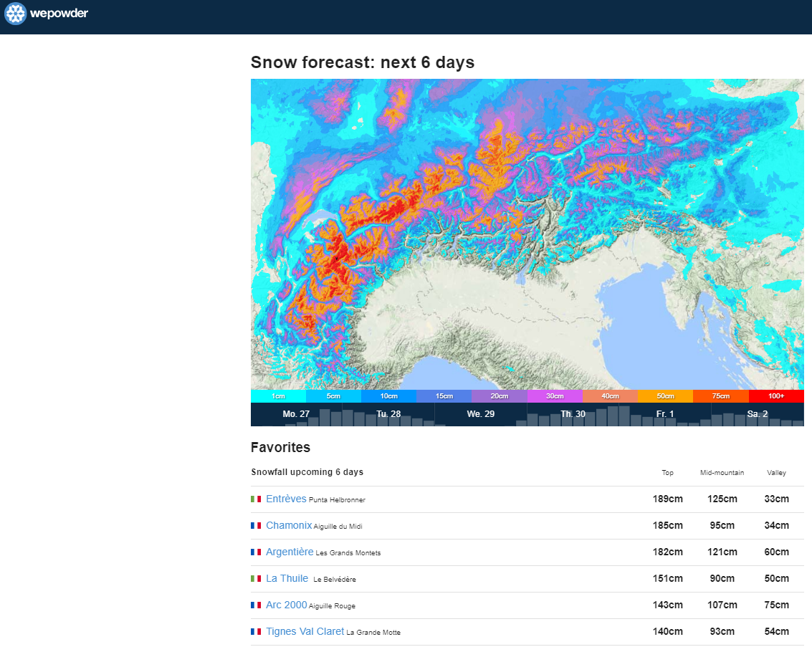Open the Chamonix resort link

(289, 525)
